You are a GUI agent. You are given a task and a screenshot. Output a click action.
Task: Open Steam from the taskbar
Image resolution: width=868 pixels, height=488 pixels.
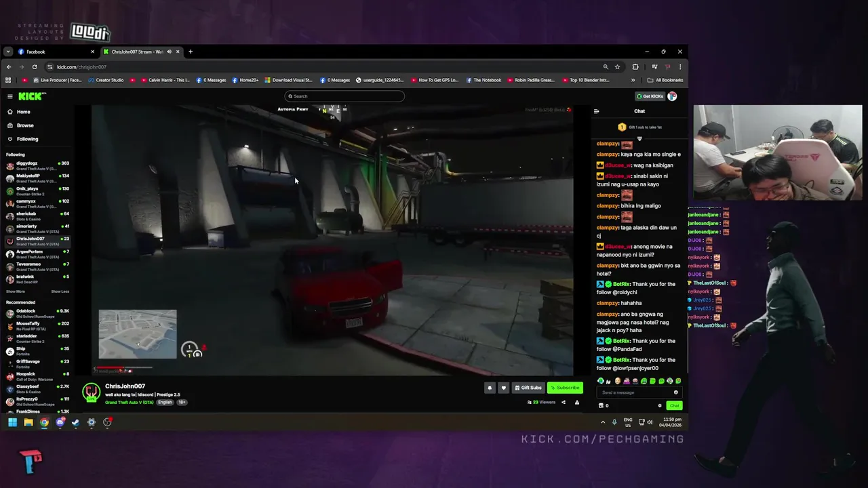(75, 422)
